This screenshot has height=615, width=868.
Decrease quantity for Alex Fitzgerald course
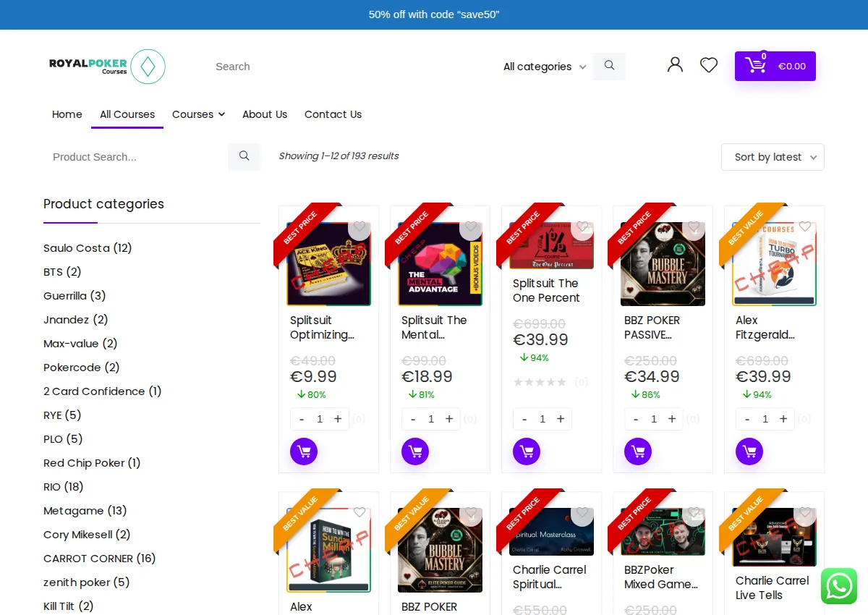coord(747,419)
